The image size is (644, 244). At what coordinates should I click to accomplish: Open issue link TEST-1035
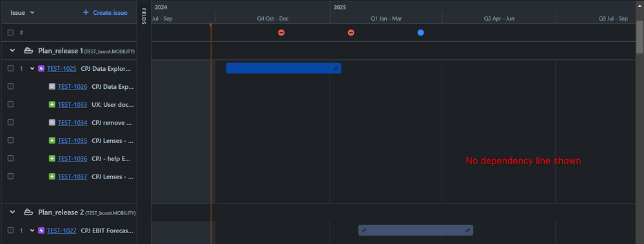(x=72, y=140)
